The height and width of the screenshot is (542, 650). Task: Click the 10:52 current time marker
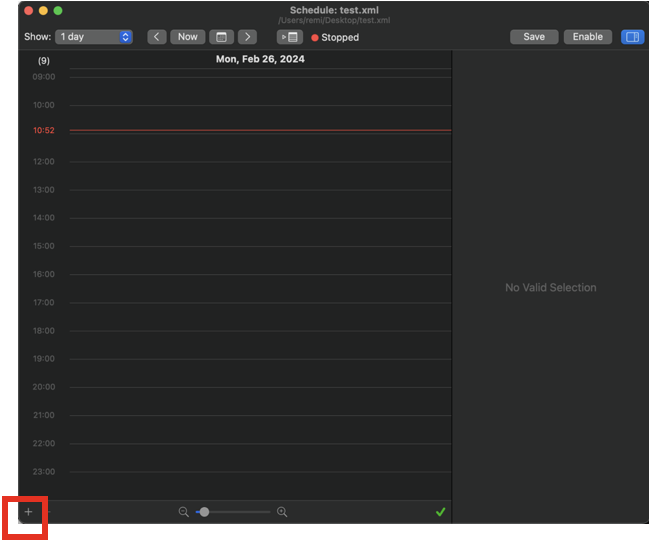44,130
